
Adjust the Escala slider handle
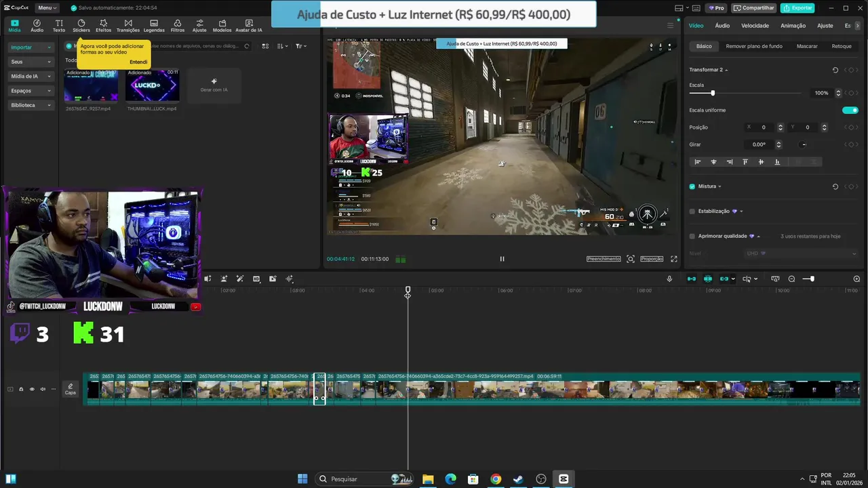tap(713, 93)
